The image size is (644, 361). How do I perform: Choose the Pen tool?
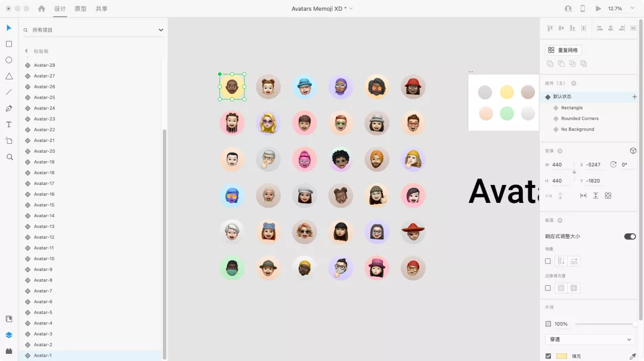coord(9,109)
